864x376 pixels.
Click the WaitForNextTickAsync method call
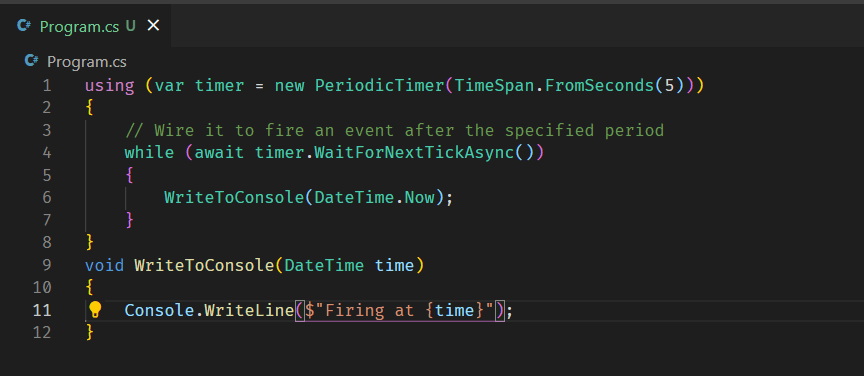pos(414,152)
